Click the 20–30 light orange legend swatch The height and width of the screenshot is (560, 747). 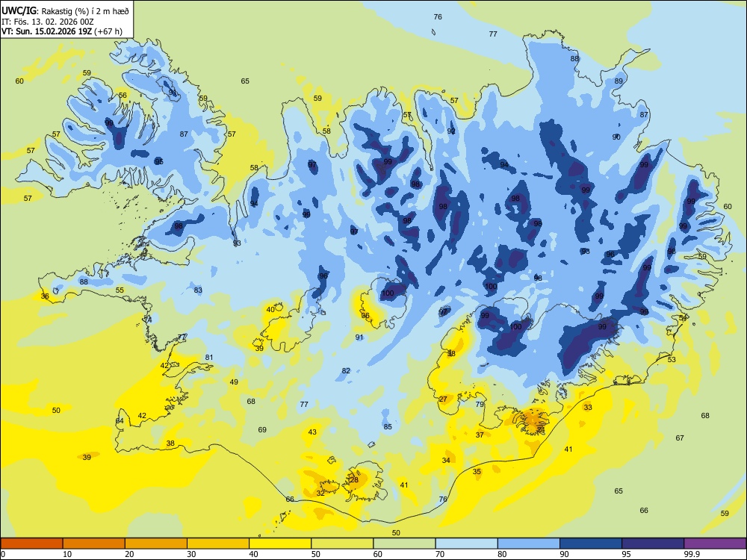[x=156, y=544]
